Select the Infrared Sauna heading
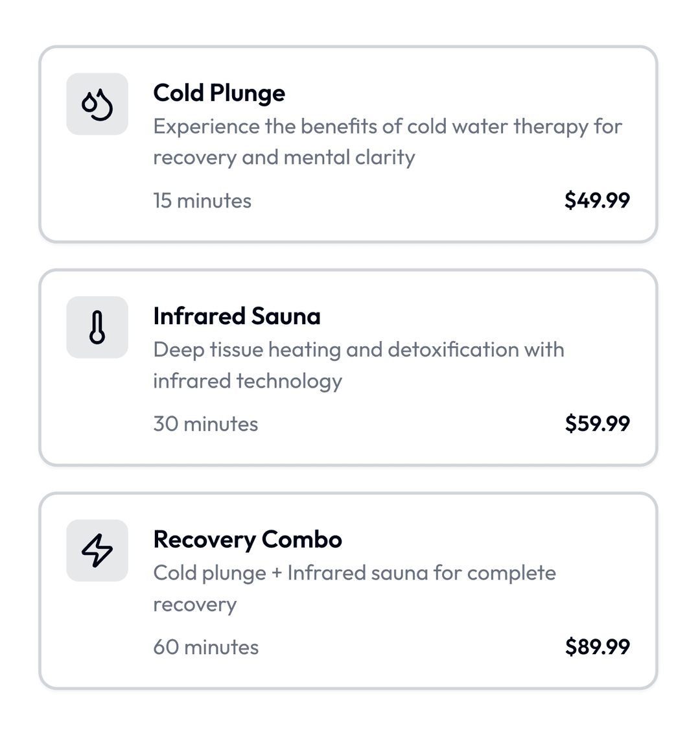This screenshot has height=730, width=700. (x=237, y=316)
